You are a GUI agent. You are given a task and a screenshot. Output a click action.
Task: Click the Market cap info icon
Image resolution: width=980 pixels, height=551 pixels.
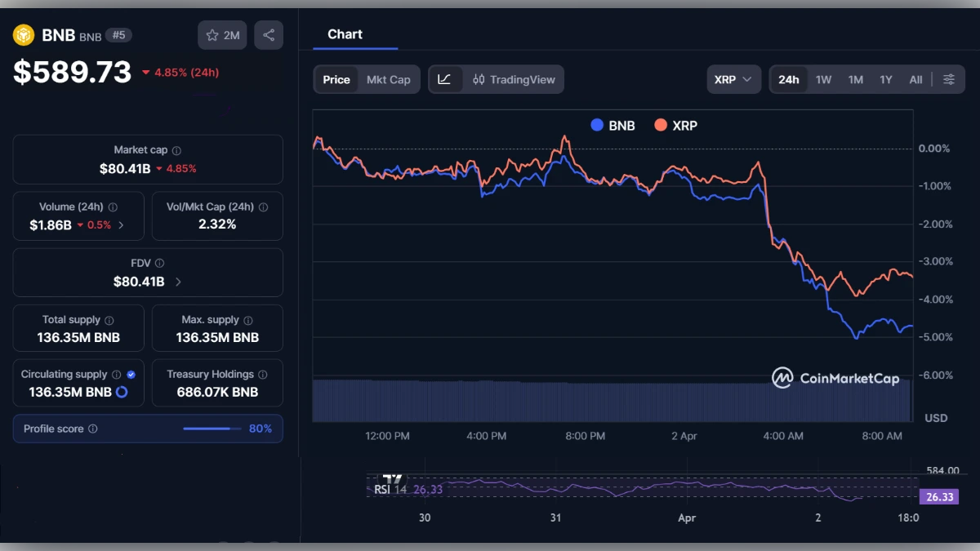pos(178,149)
